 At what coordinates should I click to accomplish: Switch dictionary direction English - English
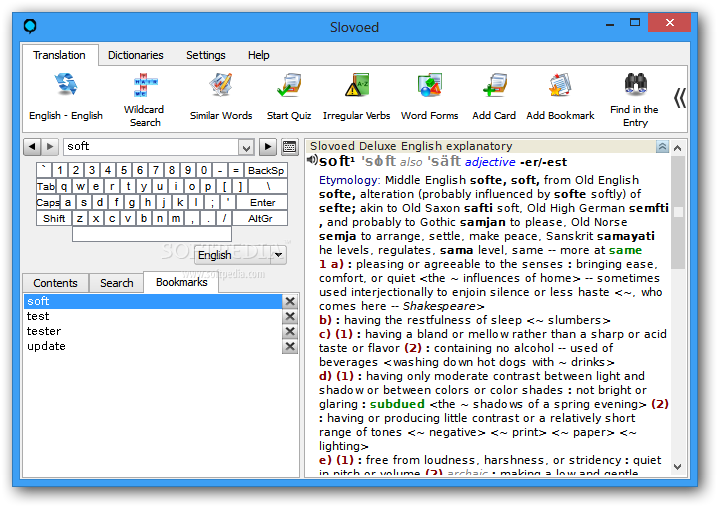tap(66, 97)
